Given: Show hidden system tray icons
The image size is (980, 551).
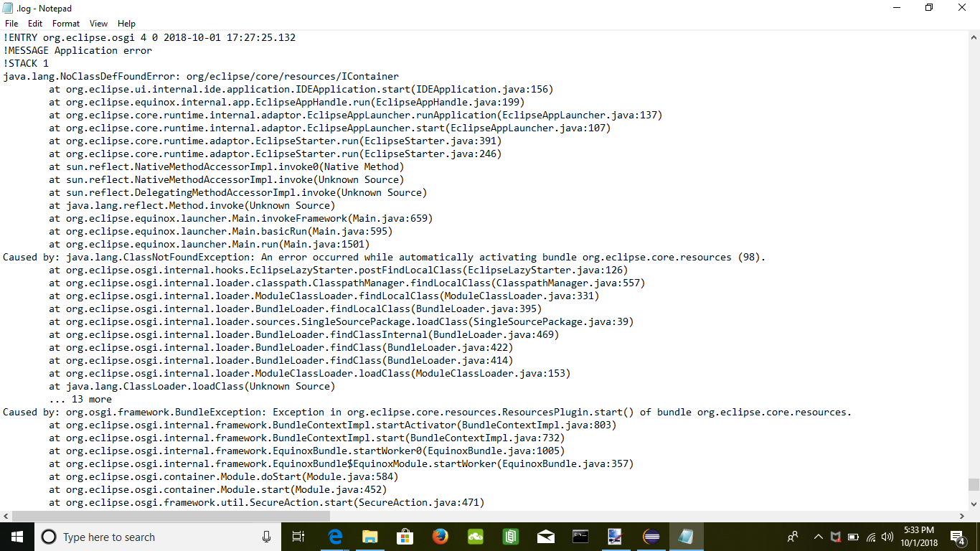Looking at the screenshot, I should point(818,537).
